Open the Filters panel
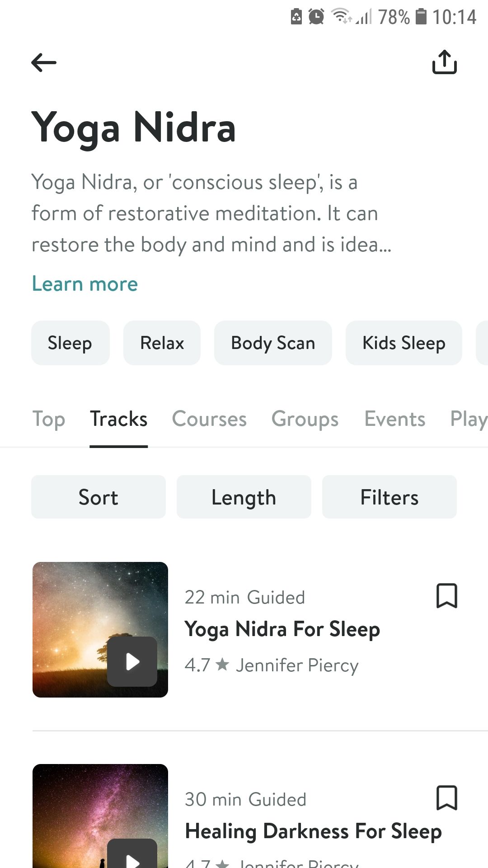The width and height of the screenshot is (488, 868). 389,497
